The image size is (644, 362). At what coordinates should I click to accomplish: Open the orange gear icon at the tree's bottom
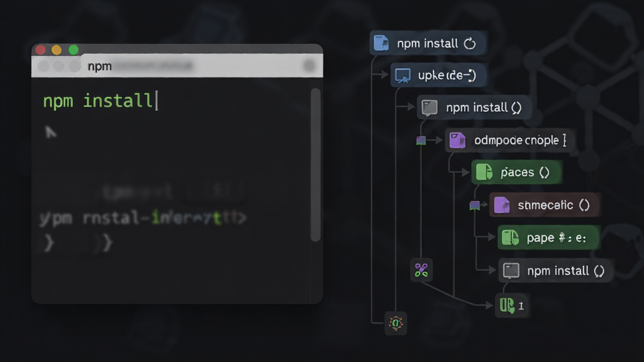(396, 324)
